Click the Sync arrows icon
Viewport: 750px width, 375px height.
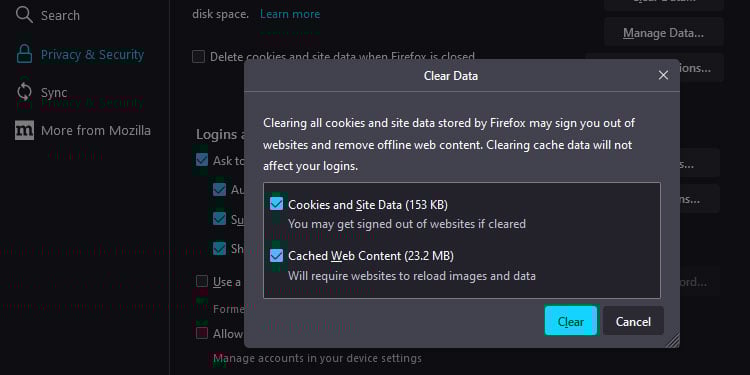click(24, 92)
